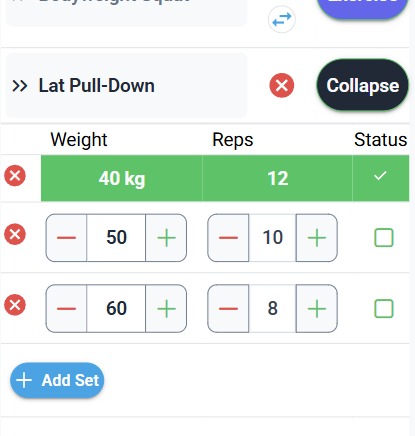The image size is (415, 436).
Task: Click the swap exercise arrows icon
Action: [282, 20]
